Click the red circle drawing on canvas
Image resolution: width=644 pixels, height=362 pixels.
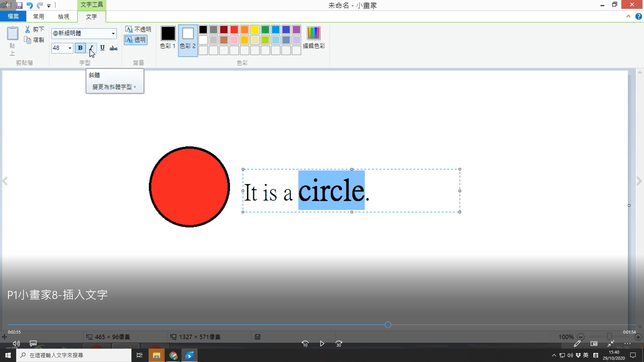189,187
